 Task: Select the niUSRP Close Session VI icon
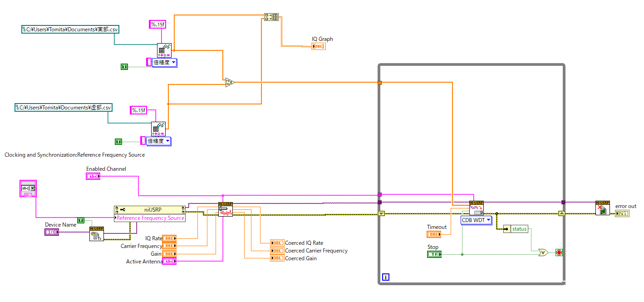click(x=603, y=208)
